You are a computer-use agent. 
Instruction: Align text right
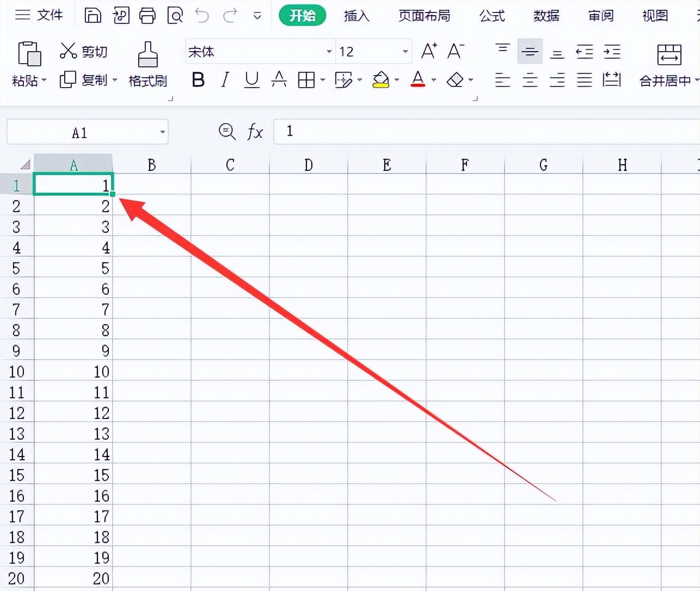click(557, 81)
